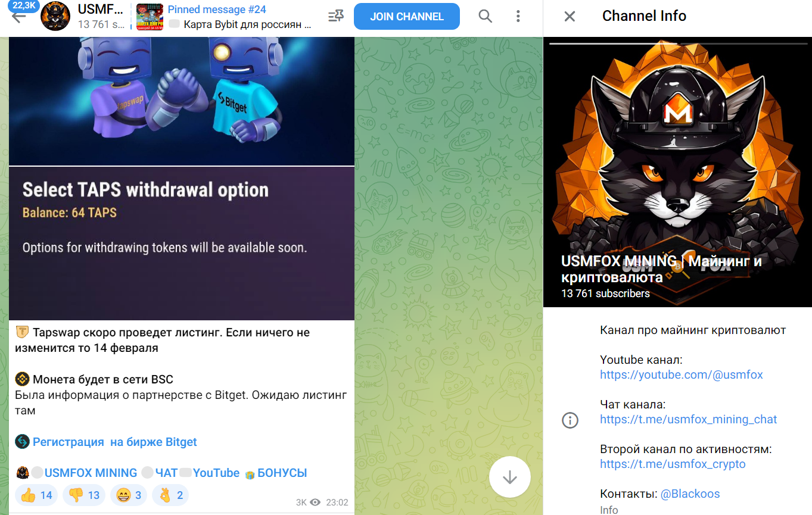Open the TAPS withdrawal option screenshot
This screenshot has height=515, width=812.
coord(182,243)
